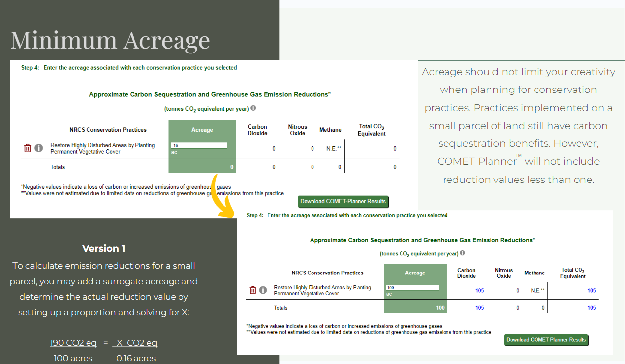This screenshot has width=625, height=364.
Task: Click X CO2 eq in proportion formula
Action: pyautogui.click(x=136, y=343)
